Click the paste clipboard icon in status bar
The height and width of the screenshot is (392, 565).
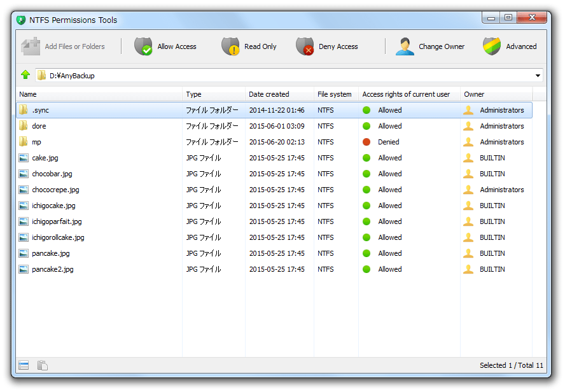point(43,365)
